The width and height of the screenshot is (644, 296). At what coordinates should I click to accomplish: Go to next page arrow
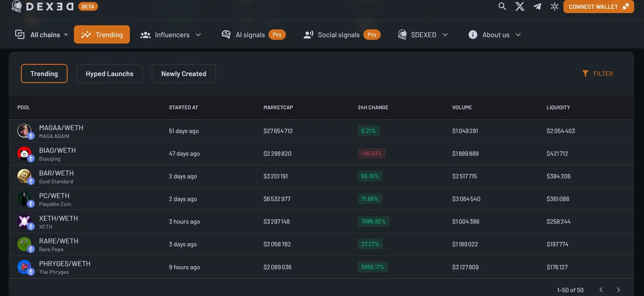(618, 290)
